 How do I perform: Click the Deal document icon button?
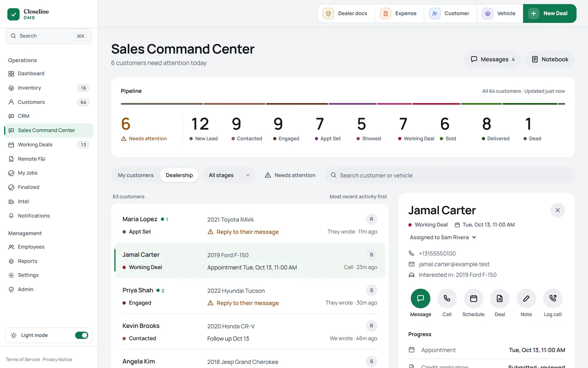(x=500, y=298)
